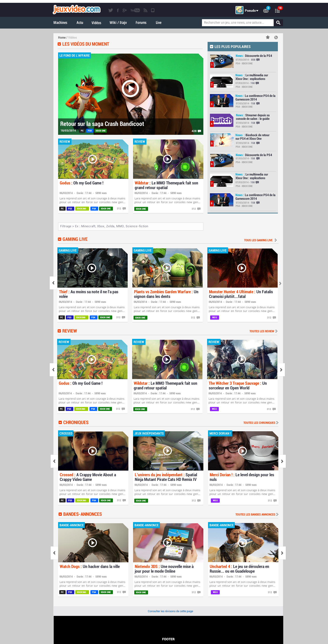The height and width of the screenshot is (644, 328).
Task: Open Consulter les révisions de cette page
Action: click(x=170, y=611)
